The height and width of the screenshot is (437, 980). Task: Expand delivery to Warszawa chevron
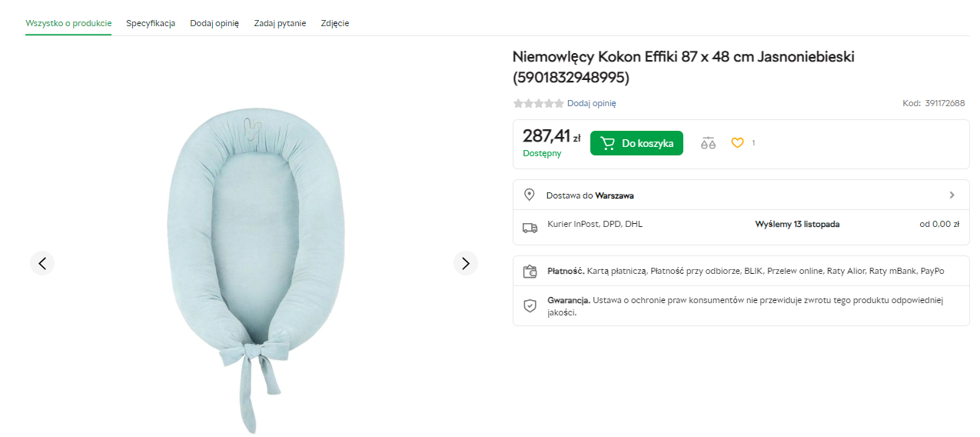click(952, 195)
